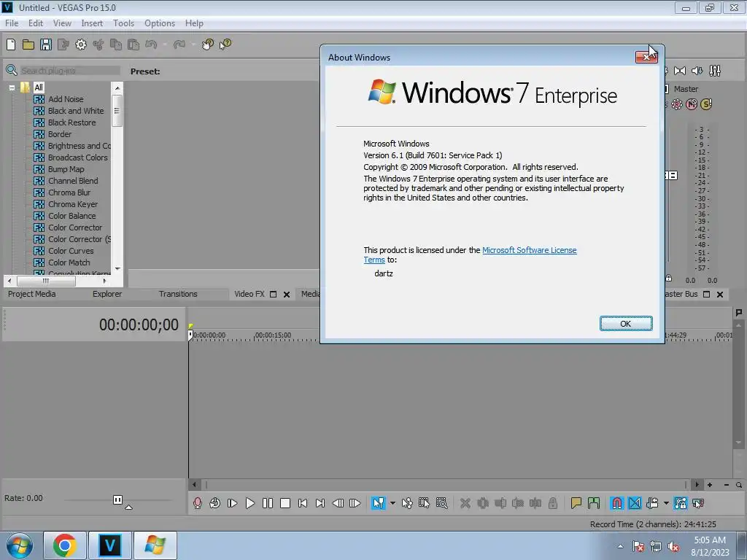This screenshot has height=560, width=747.
Task: Switch to the Project Media tab
Action: [32, 294]
